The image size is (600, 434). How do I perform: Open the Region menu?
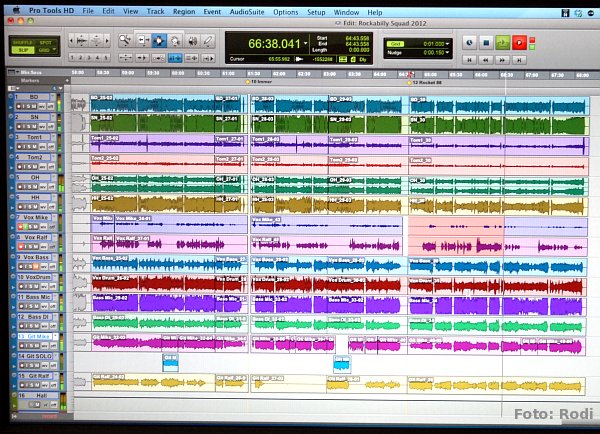pyautogui.click(x=184, y=11)
